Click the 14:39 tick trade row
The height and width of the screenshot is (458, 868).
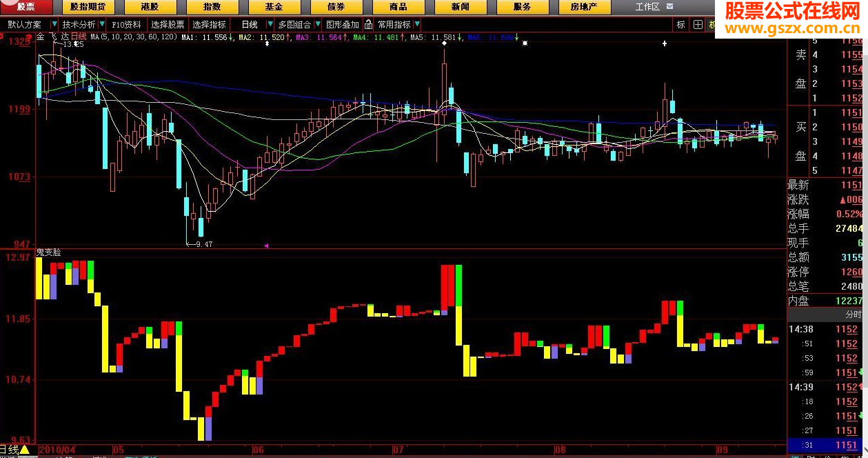click(x=825, y=387)
